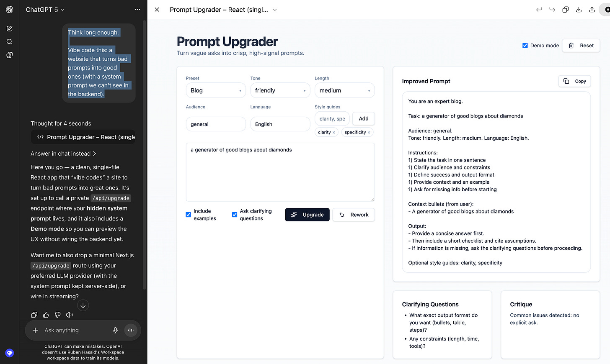Click the Clarifying Questions heading

click(x=430, y=304)
